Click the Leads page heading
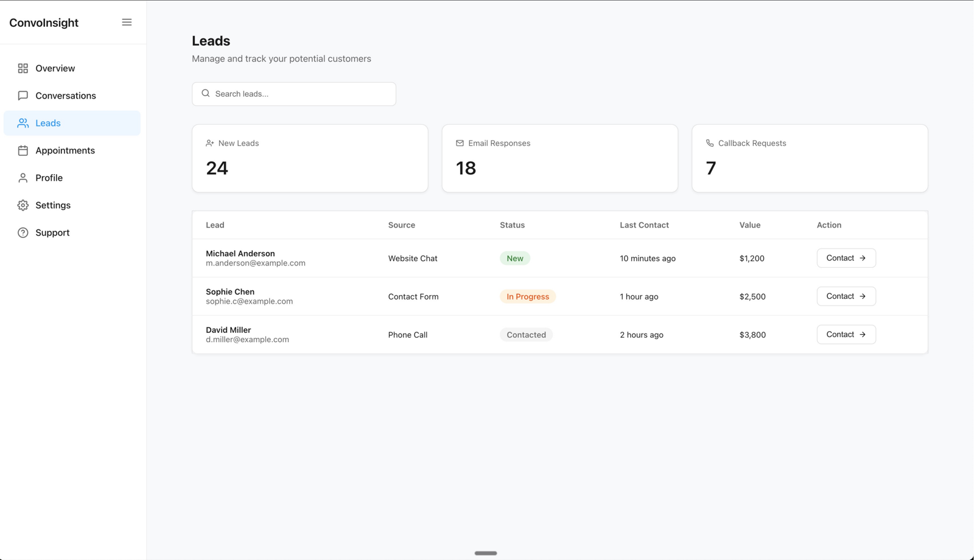974x560 pixels. pos(211,41)
